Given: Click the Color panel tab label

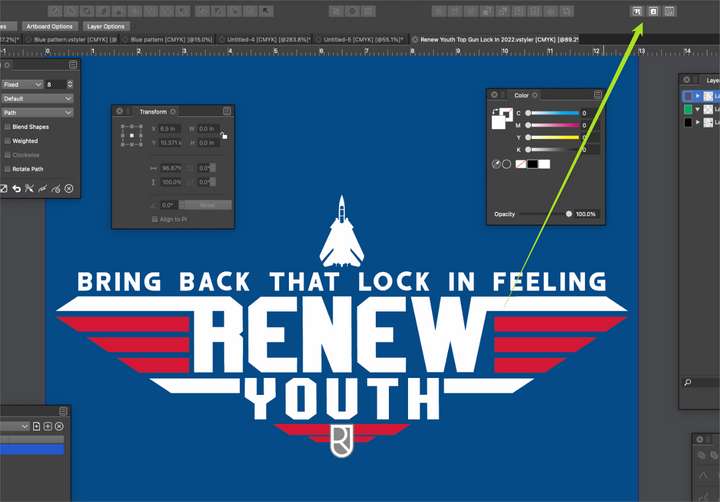Looking at the screenshot, I should (x=521, y=95).
